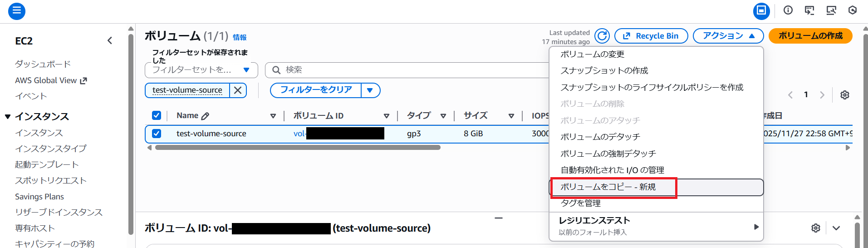Collapse the EC2 sidebar with left chevron

point(110,41)
